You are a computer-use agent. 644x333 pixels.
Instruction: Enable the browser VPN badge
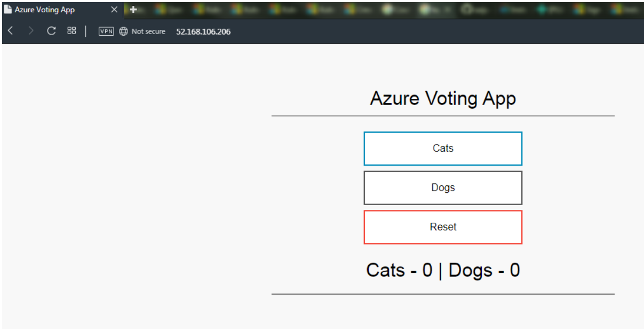point(106,31)
